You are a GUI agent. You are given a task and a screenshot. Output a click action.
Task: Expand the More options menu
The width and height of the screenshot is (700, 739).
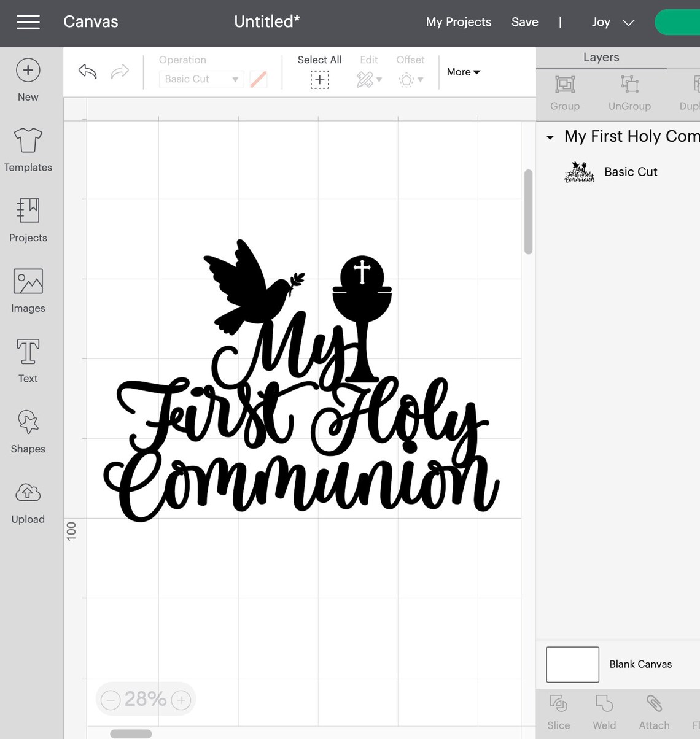(463, 72)
